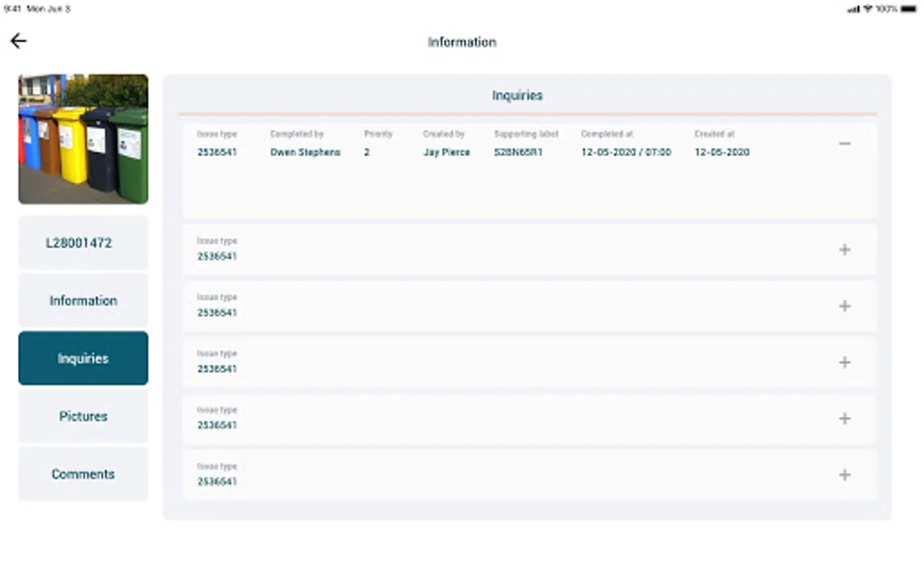The height and width of the screenshot is (578, 924).
Task: Expand the last inquiry in the list
Action: (x=844, y=475)
